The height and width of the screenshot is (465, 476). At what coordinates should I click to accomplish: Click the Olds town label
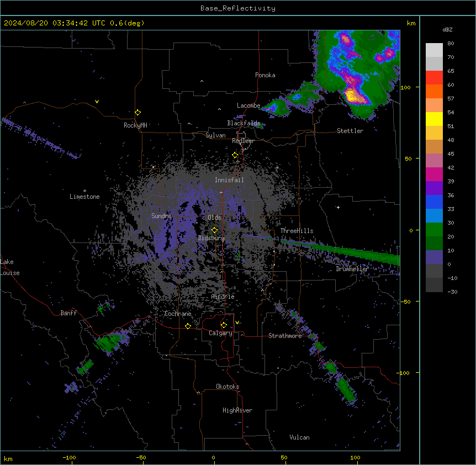click(x=214, y=218)
